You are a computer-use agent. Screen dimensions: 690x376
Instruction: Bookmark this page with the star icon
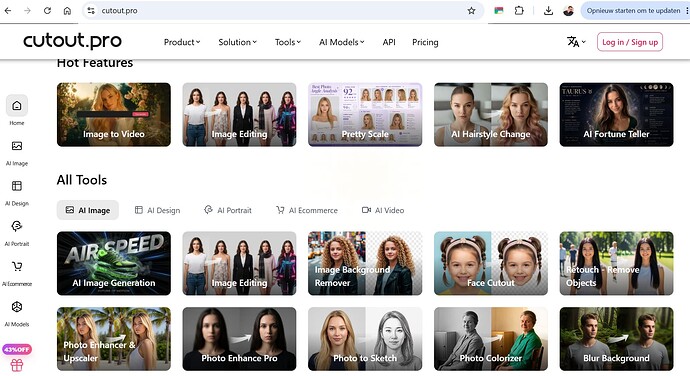pos(471,11)
